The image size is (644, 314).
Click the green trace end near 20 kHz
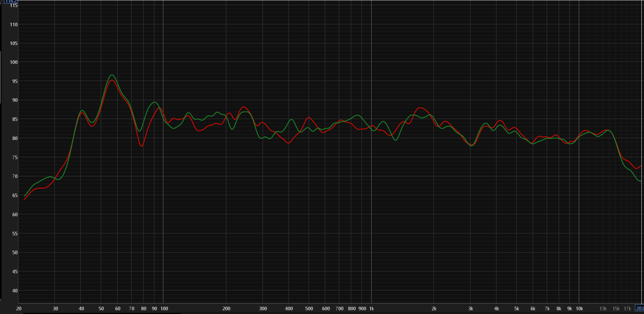click(x=640, y=181)
